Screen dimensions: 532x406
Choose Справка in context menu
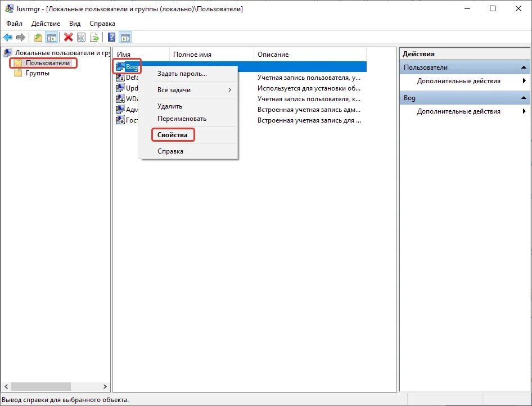(188, 151)
